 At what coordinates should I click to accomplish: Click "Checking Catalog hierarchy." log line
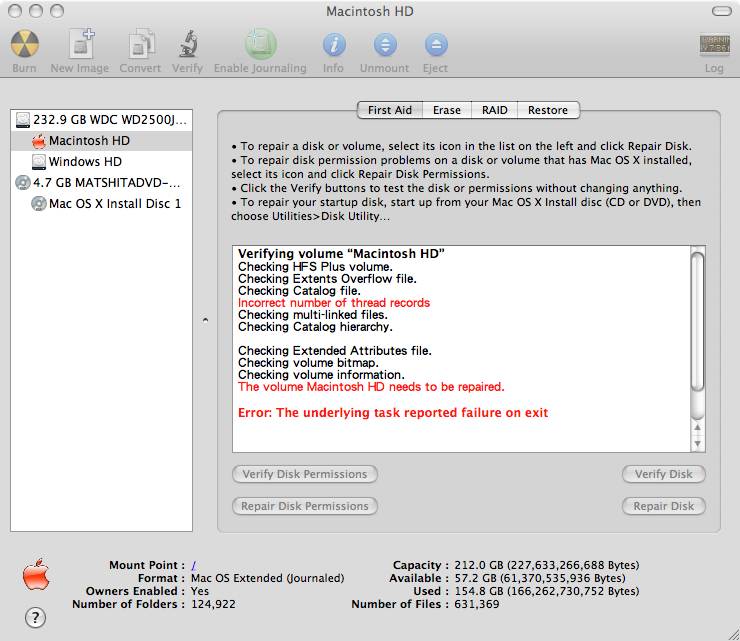315,327
